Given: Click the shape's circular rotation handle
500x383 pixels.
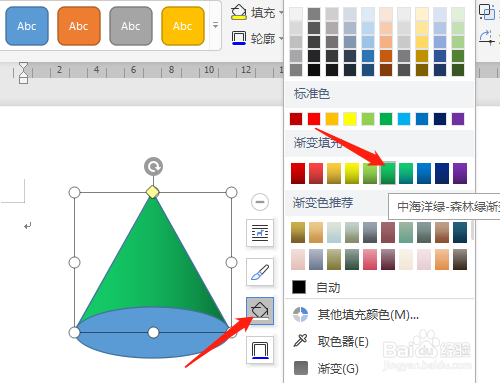Looking at the screenshot, I should point(153,166).
